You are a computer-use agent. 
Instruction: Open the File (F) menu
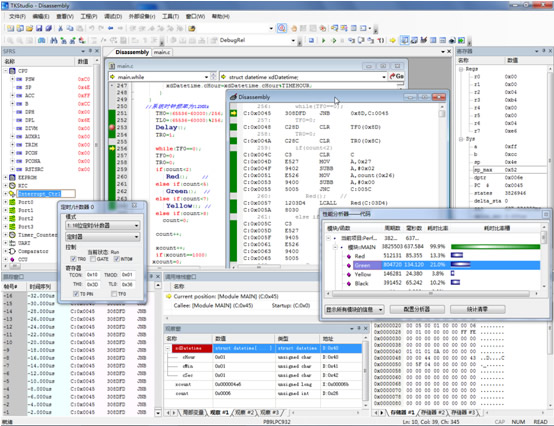coord(17,16)
